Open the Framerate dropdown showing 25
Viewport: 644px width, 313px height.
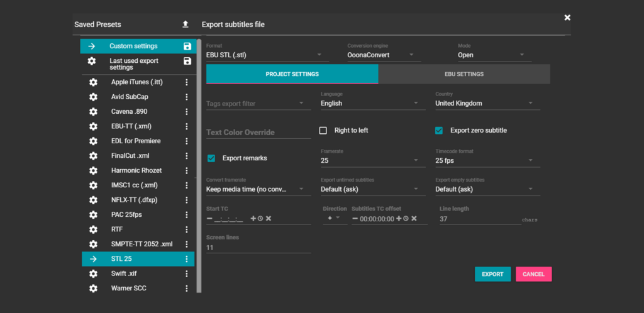point(373,160)
